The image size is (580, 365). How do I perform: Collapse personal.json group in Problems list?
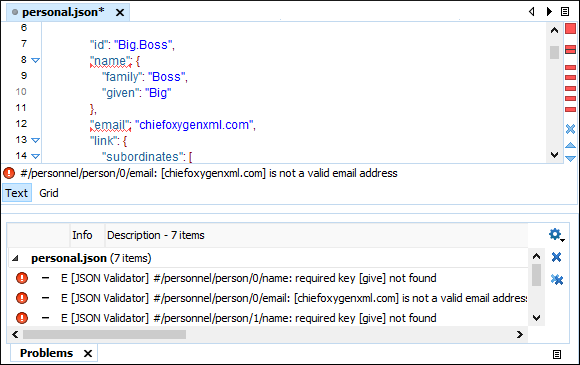point(15,258)
